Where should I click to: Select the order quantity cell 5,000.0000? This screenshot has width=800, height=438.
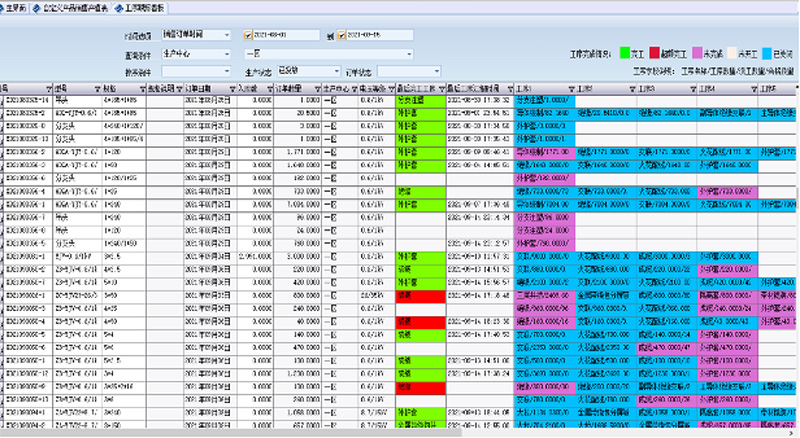pos(297,257)
